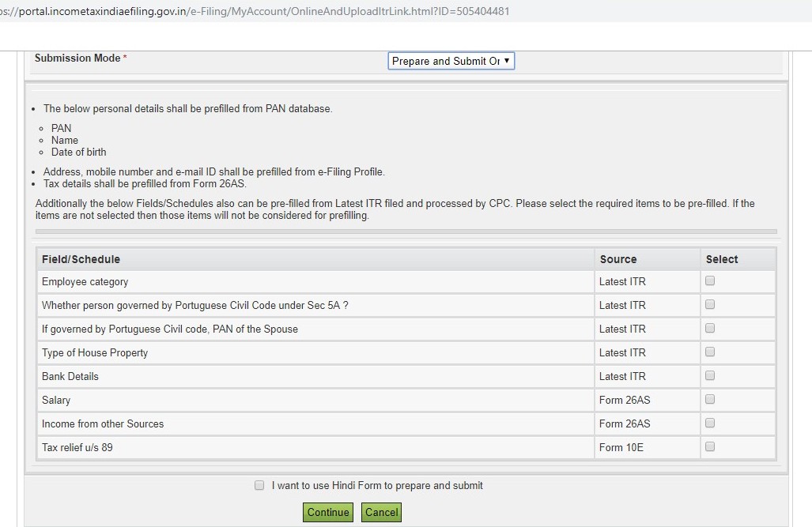Tick the Employee category checkbox
The height and width of the screenshot is (527, 812).
[710, 280]
